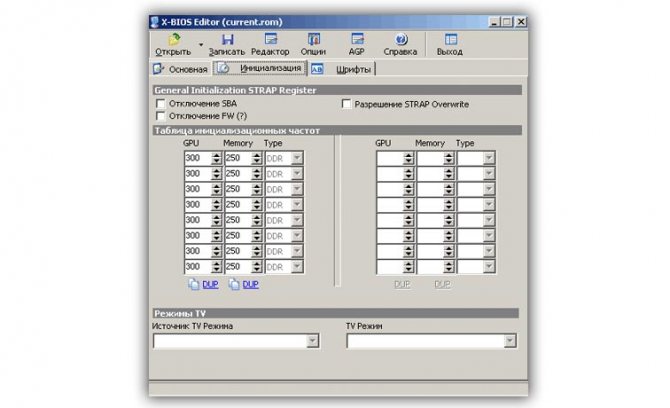Click the DUP link under the Memory column
Image resolution: width=670 pixels, height=408 pixels.
[250, 284]
